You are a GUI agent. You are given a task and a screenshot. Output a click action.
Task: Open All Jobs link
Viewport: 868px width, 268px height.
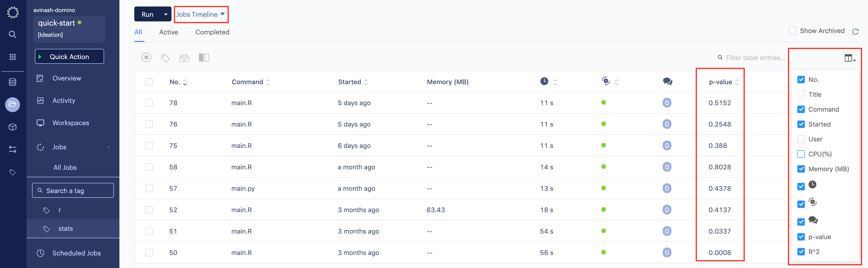tap(65, 167)
